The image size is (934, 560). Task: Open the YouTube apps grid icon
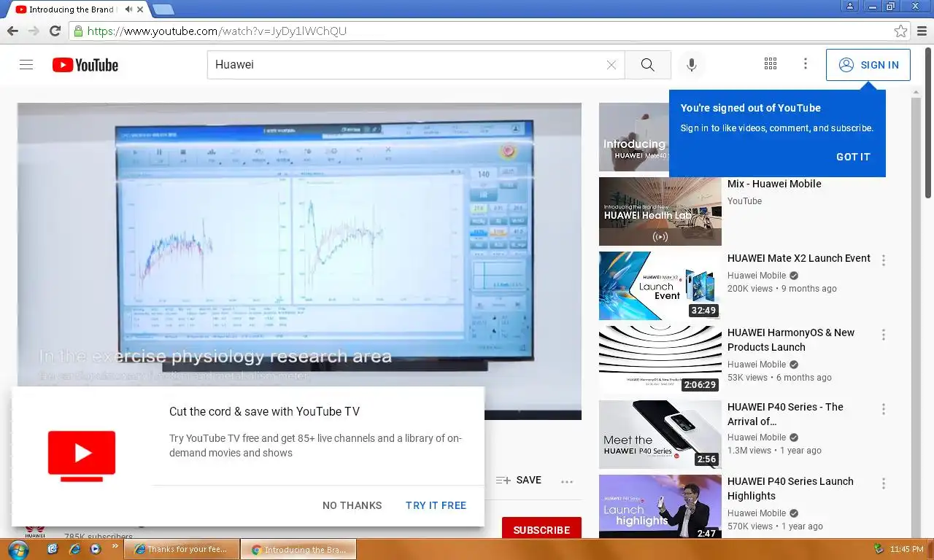tap(771, 64)
